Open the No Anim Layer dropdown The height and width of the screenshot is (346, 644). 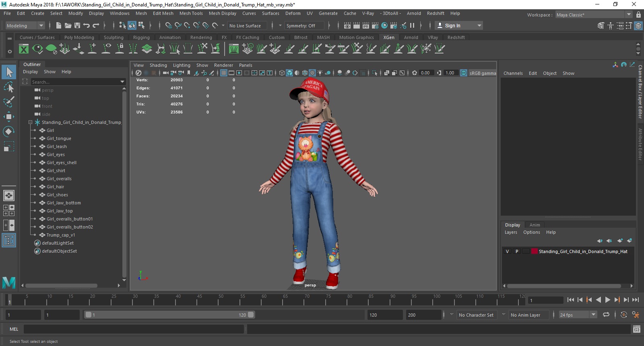click(x=529, y=315)
